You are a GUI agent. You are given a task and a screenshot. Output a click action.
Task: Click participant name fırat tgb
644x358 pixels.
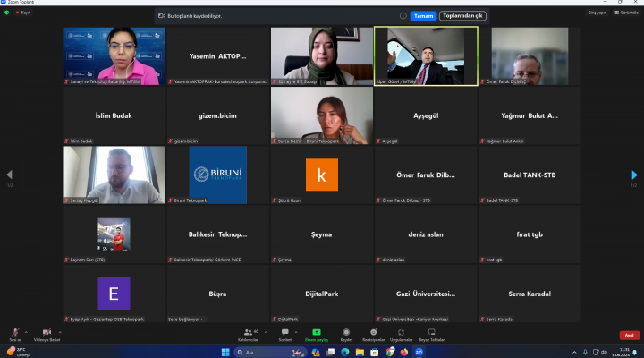(530, 234)
